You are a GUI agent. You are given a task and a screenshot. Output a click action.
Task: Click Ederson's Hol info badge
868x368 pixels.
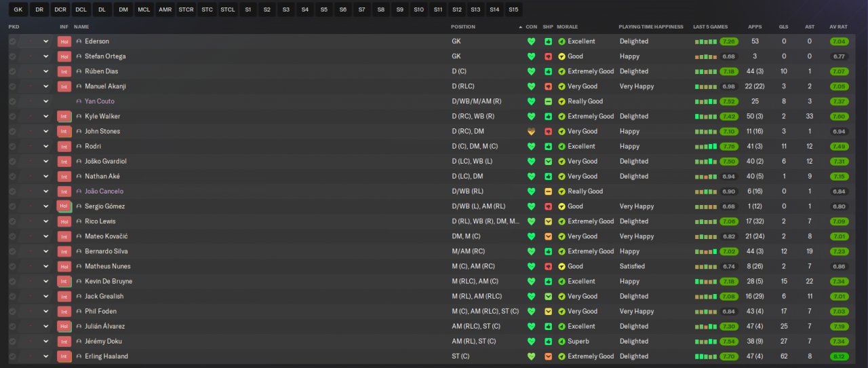[64, 41]
